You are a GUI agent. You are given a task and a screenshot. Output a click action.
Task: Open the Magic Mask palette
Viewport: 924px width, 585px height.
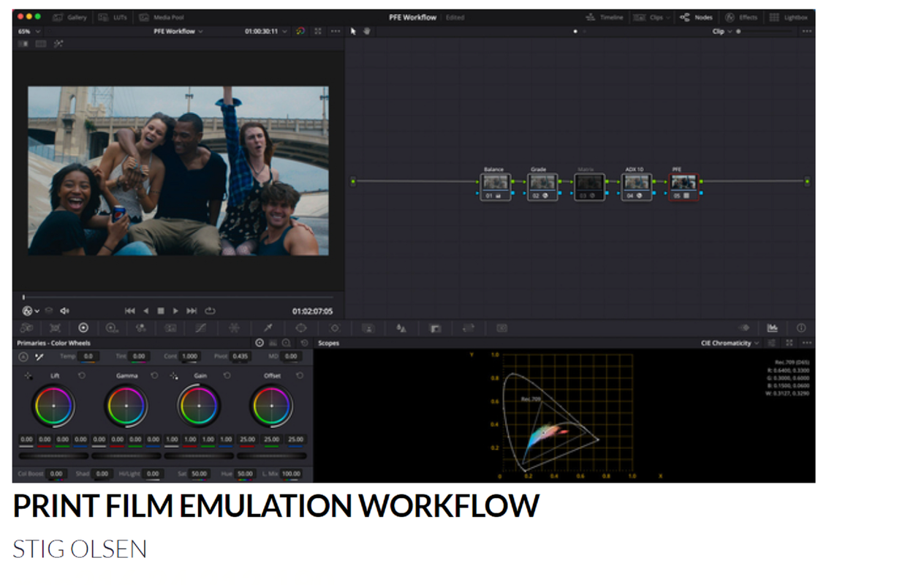coord(368,328)
